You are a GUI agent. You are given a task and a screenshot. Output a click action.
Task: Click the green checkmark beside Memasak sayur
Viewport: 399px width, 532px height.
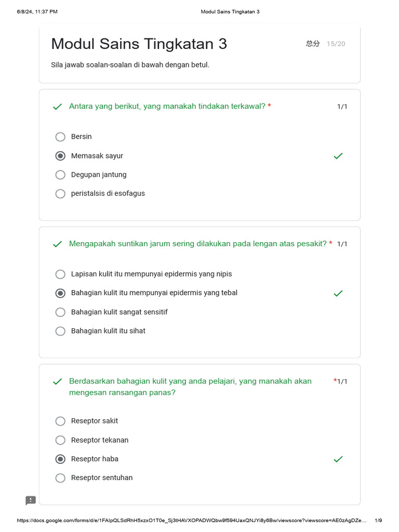tap(338, 156)
